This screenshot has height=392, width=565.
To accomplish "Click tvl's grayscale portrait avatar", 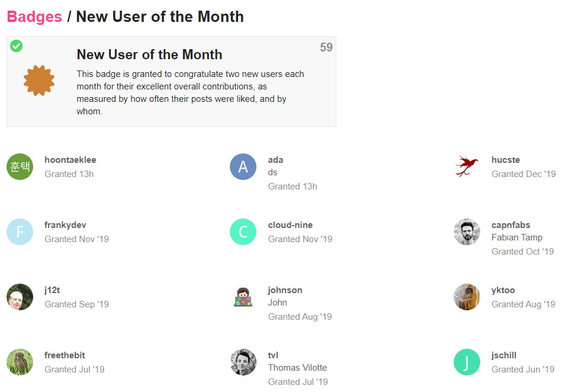I will [243, 362].
